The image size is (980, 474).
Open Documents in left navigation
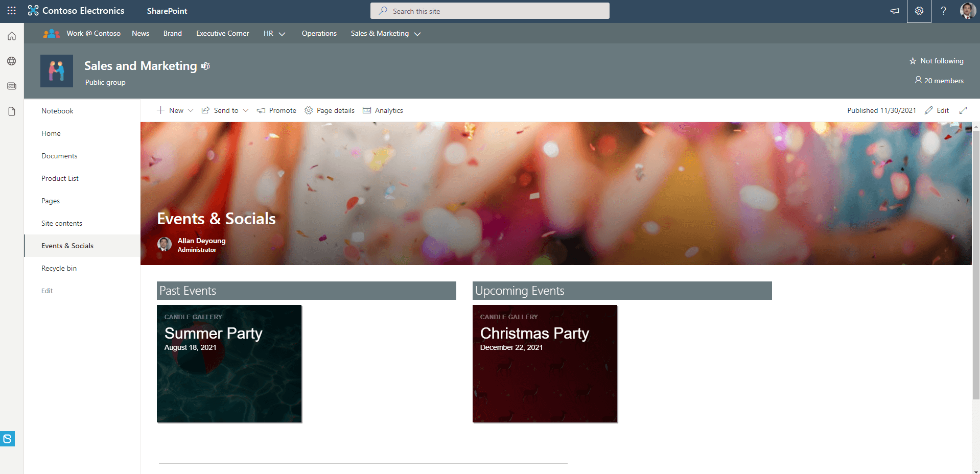click(59, 156)
